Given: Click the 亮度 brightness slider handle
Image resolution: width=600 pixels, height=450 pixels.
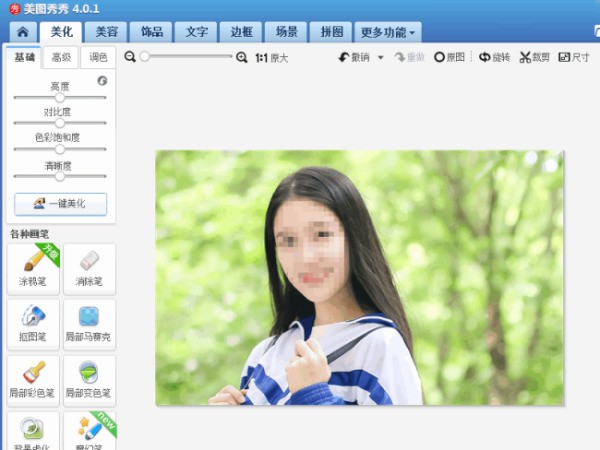Looking at the screenshot, I should pos(59,98).
